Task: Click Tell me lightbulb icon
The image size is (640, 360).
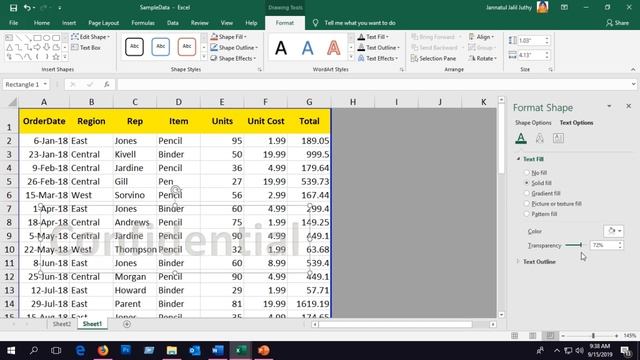Action: pos(316,23)
